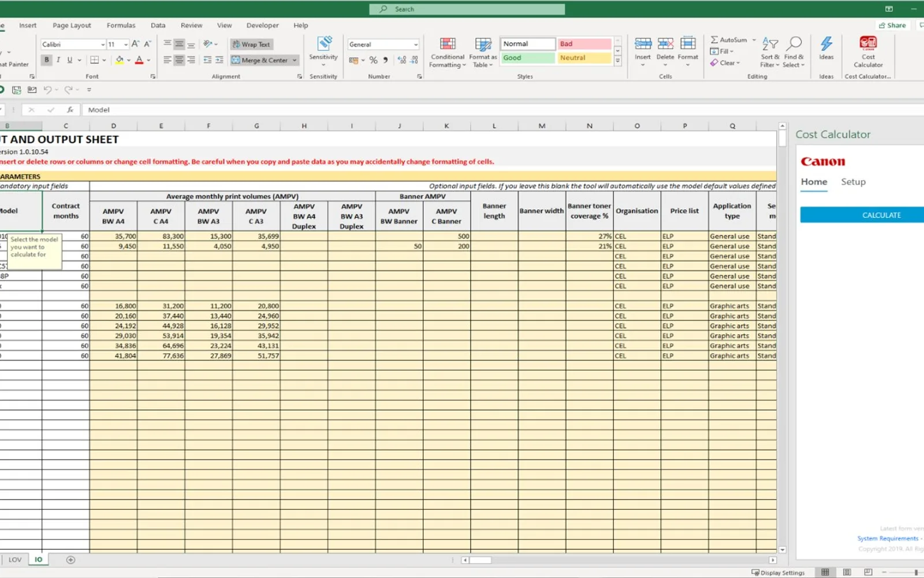Toggle center horizontal alignment
Viewport: 924px width, 578px height.
pos(179,60)
